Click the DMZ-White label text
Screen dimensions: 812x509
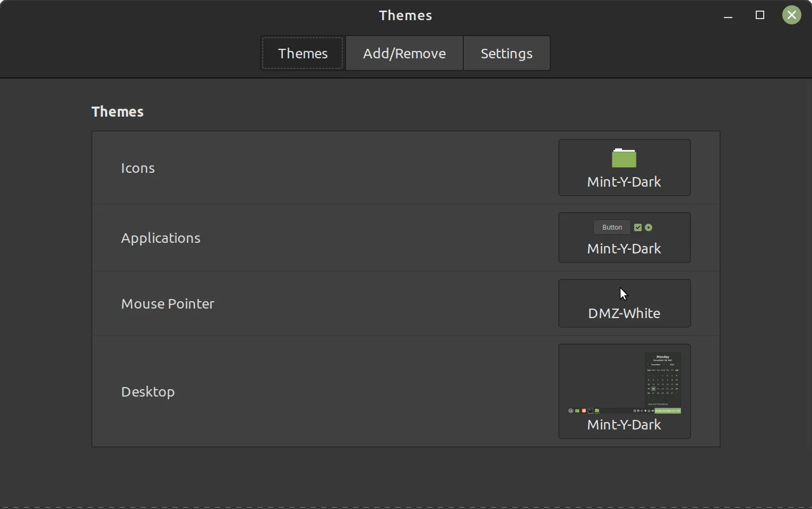(624, 314)
